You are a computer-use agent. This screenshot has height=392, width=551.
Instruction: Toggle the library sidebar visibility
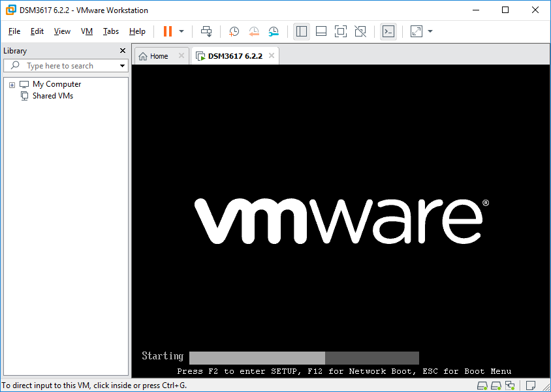click(x=302, y=31)
